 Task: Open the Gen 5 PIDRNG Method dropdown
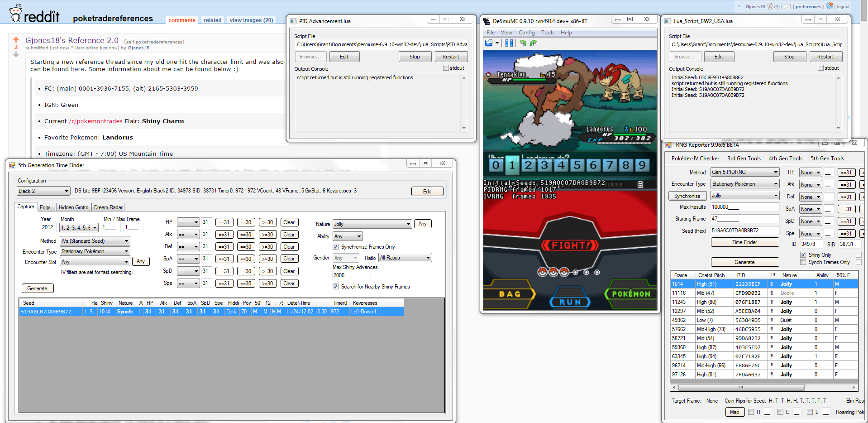(x=745, y=172)
